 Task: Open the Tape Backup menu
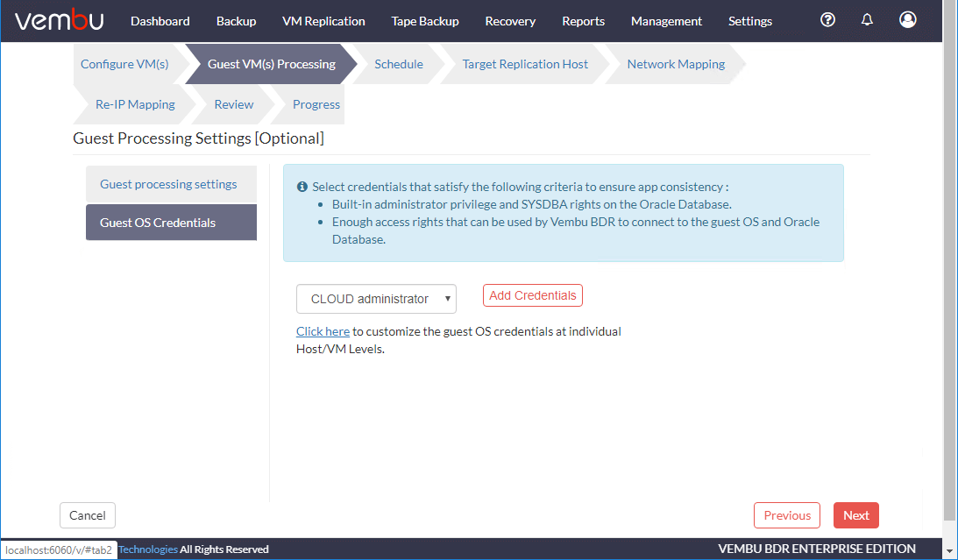(x=425, y=21)
